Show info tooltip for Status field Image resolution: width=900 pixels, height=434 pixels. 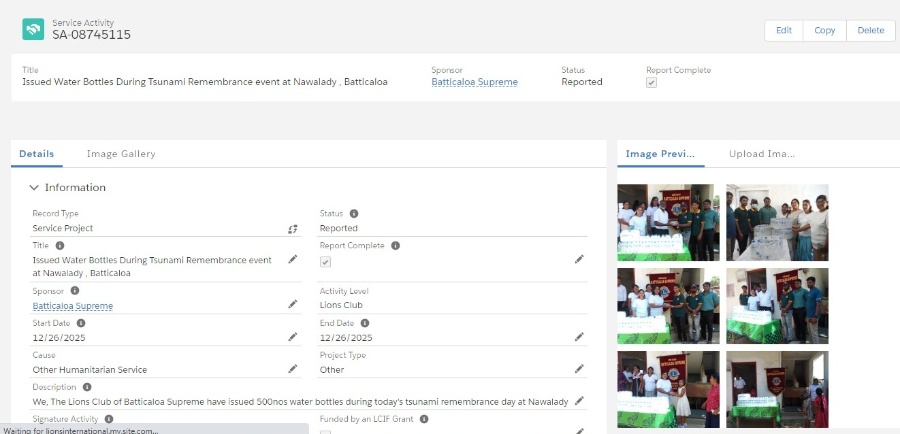click(354, 213)
